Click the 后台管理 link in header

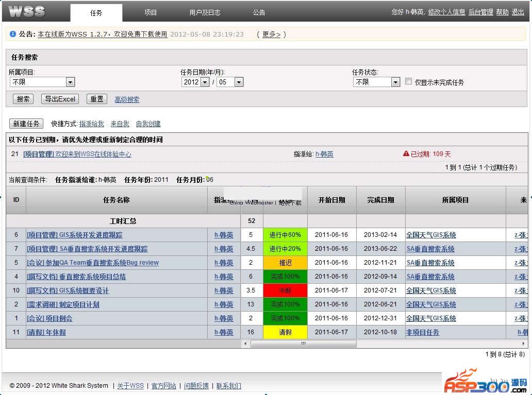click(x=480, y=12)
